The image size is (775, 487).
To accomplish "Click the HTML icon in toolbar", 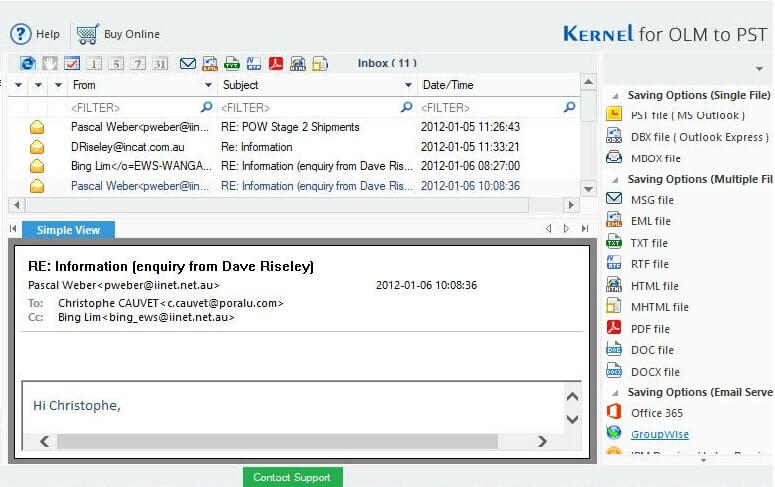I will [298, 63].
